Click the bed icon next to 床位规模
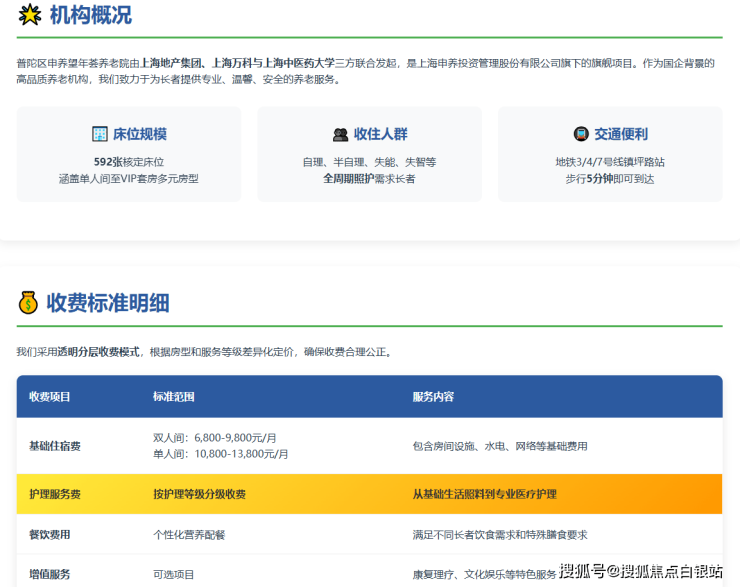The width and height of the screenshot is (740, 587). pyautogui.click(x=100, y=134)
